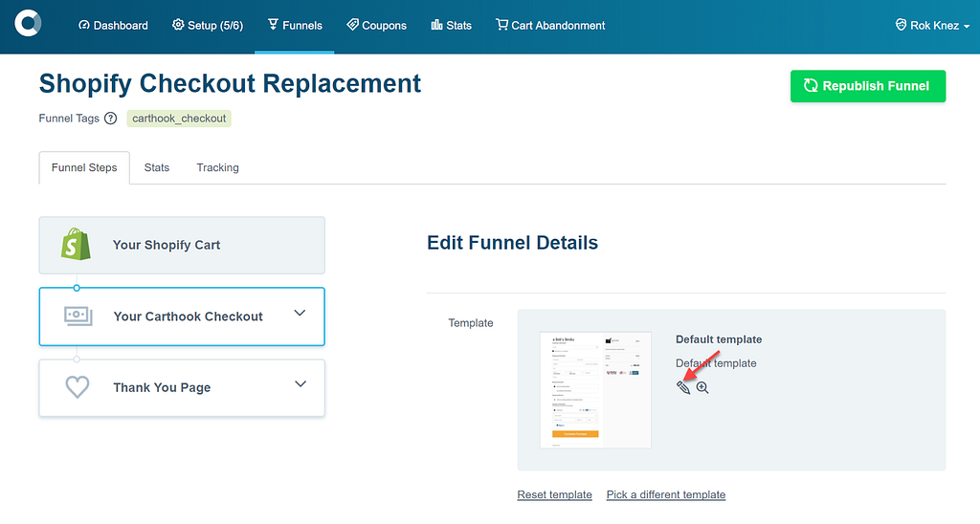The width and height of the screenshot is (980, 524).
Task: Select the Your Shopify Cart step
Action: (x=182, y=246)
